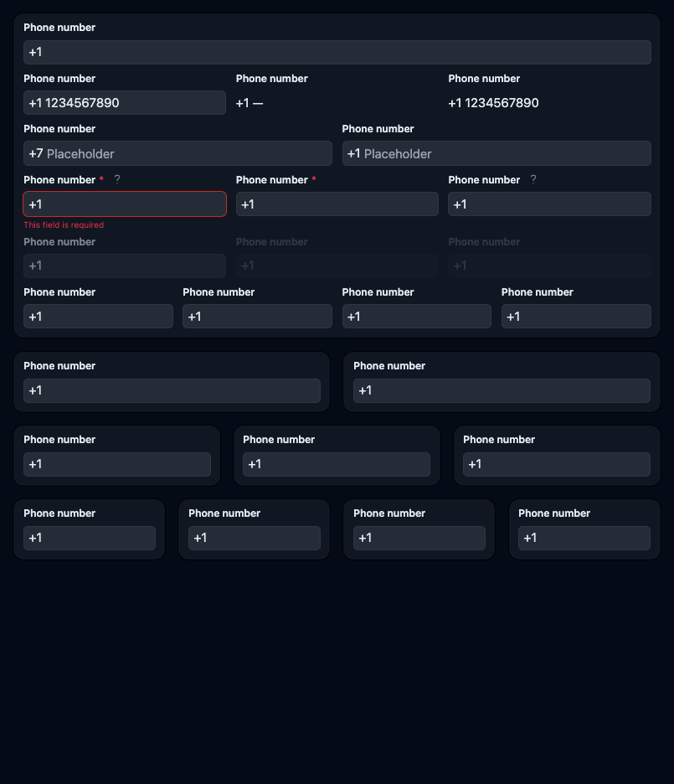Click the first dimmed disabled phone field
This screenshot has height=784, width=674.
click(x=124, y=266)
